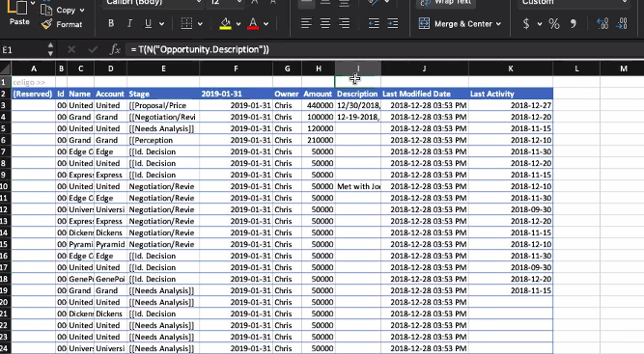Click the Format painter brush
The image size is (644, 354).
pyautogui.click(x=46, y=24)
